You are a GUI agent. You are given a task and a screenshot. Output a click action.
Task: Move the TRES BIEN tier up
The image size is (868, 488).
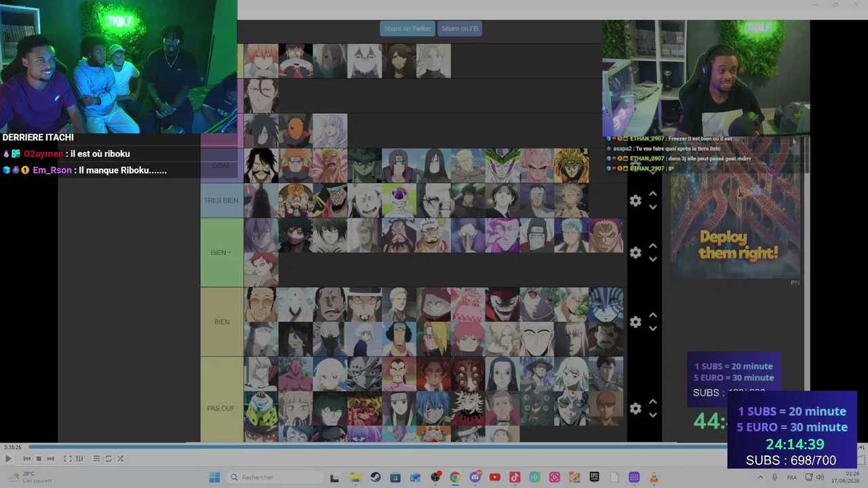pyautogui.click(x=653, y=194)
